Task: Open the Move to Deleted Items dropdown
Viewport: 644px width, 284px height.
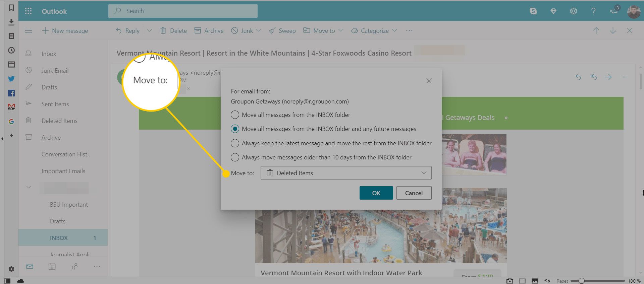Action: (346, 173)
